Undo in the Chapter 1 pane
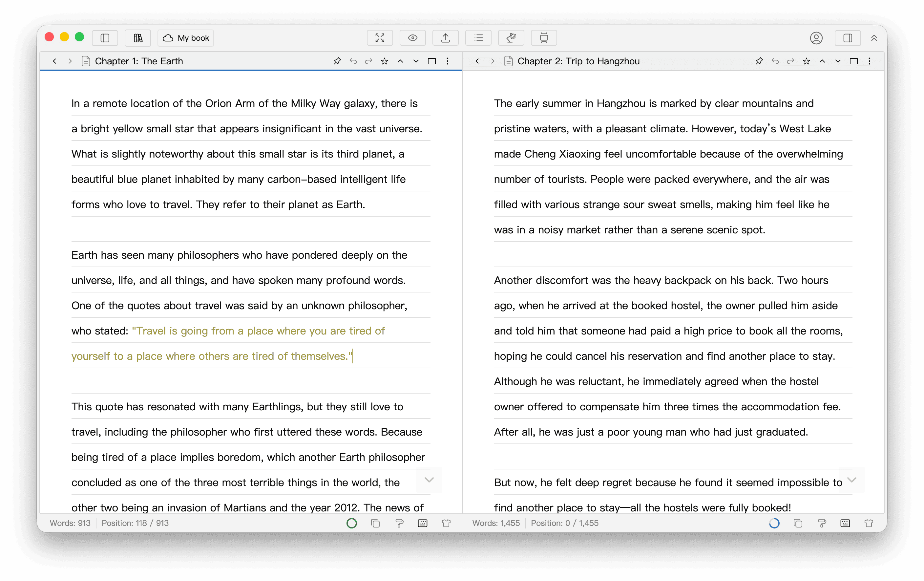The image size is (924, 581). pyautogui.click(x=353, y=61)
